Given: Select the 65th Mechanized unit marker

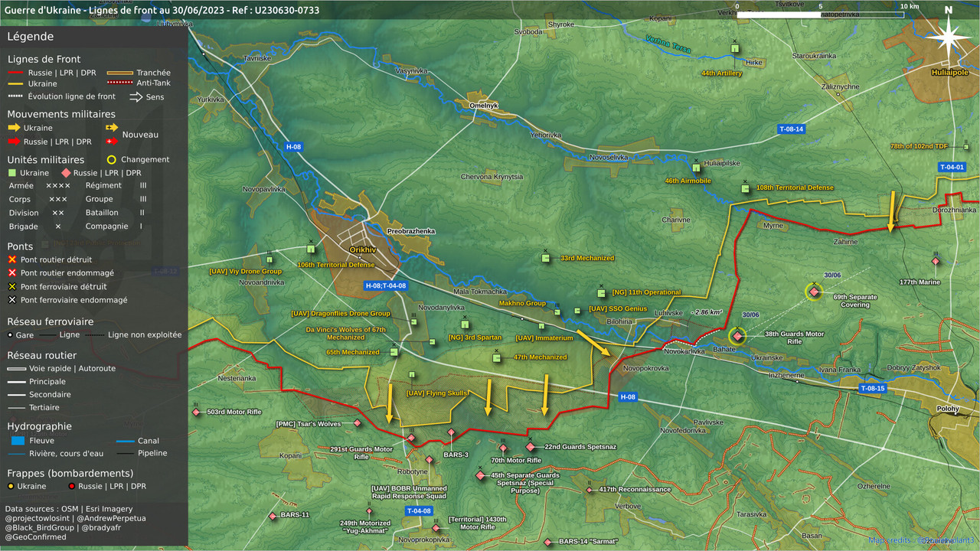Looking at the screenshot, I should click(394, 352).
